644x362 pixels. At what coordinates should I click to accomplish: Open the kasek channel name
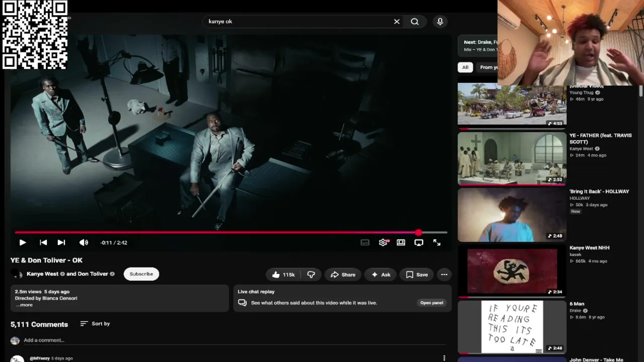pyautogui.click(x=576, y=255)
